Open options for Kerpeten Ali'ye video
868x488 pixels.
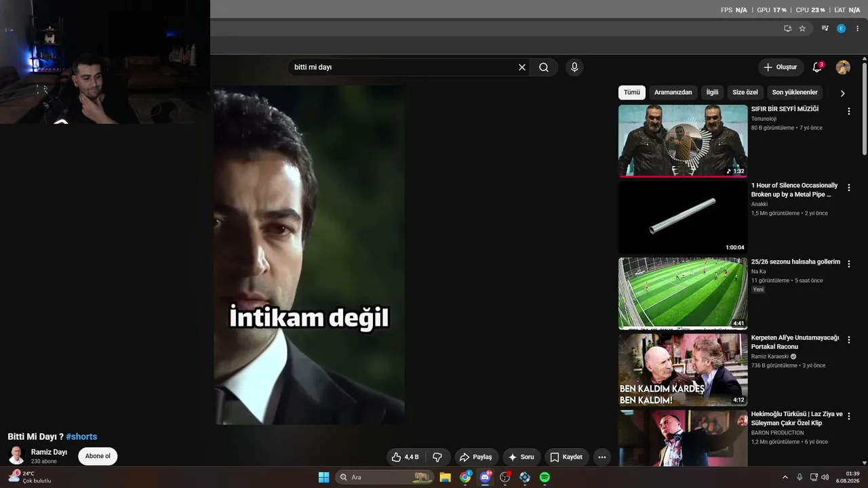point(849,340)
